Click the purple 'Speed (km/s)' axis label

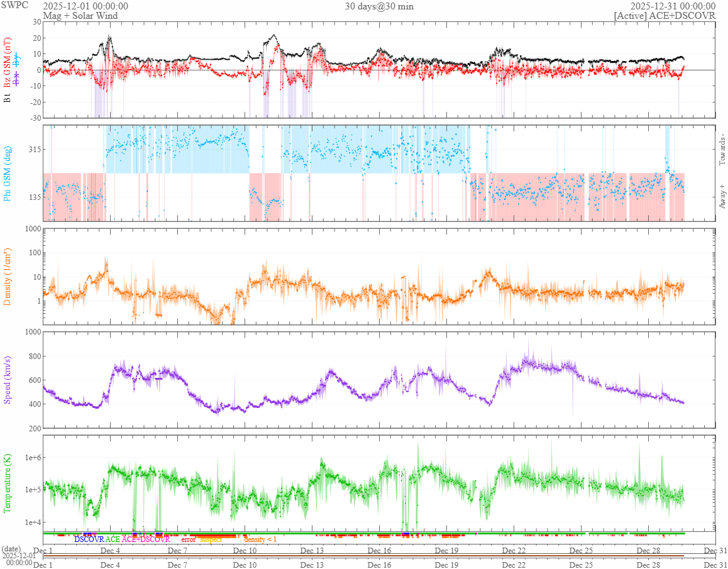point(7,380)
